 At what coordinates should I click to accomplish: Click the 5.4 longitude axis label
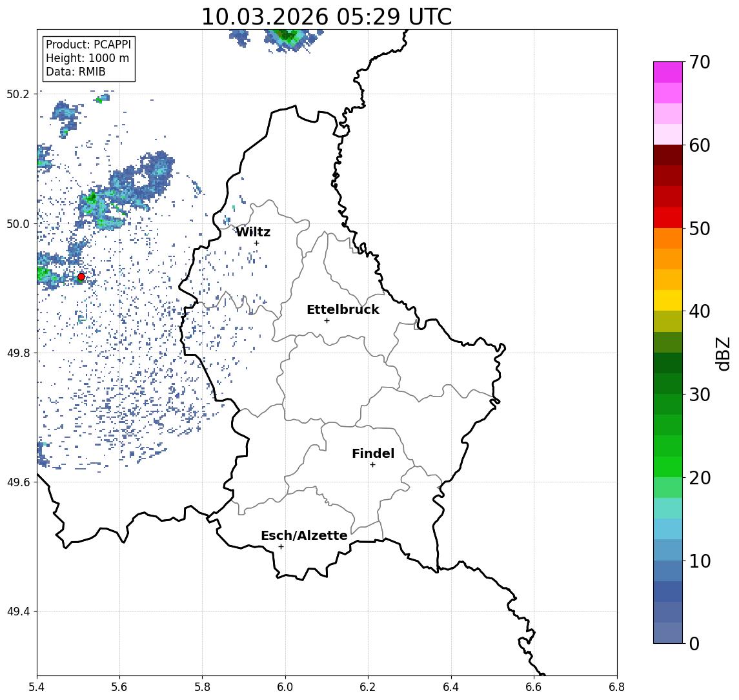click(37, 687)
